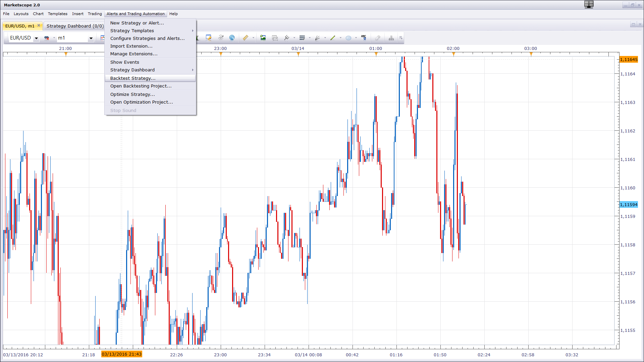The image size is (644, 362).
Task: Click orange marker under 23:00 time
Action: point(221,54)
